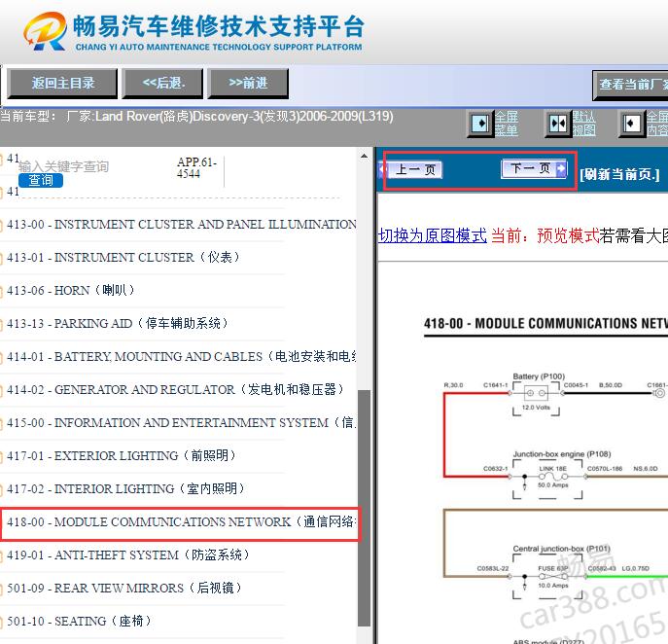The image size is (668, 644).
Task: Go back with the <<后退 button
Action: point(162,83)
